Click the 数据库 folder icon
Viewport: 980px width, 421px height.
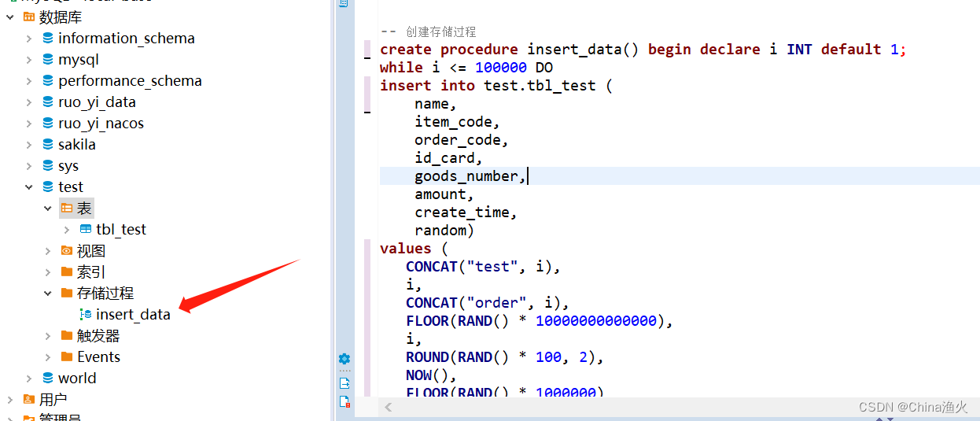[x=29, y=17]
